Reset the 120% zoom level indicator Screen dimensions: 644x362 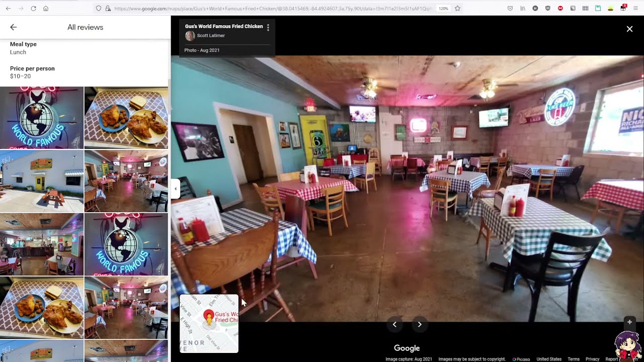(x=443, y=9)
